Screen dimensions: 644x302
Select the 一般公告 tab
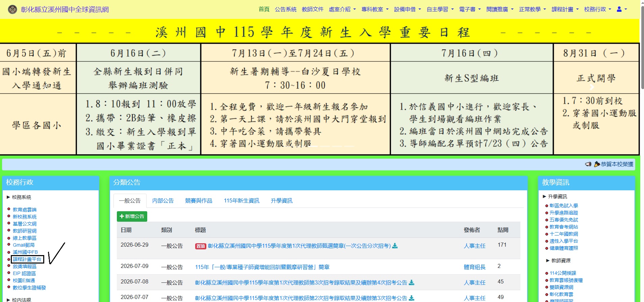coord(130,201)
